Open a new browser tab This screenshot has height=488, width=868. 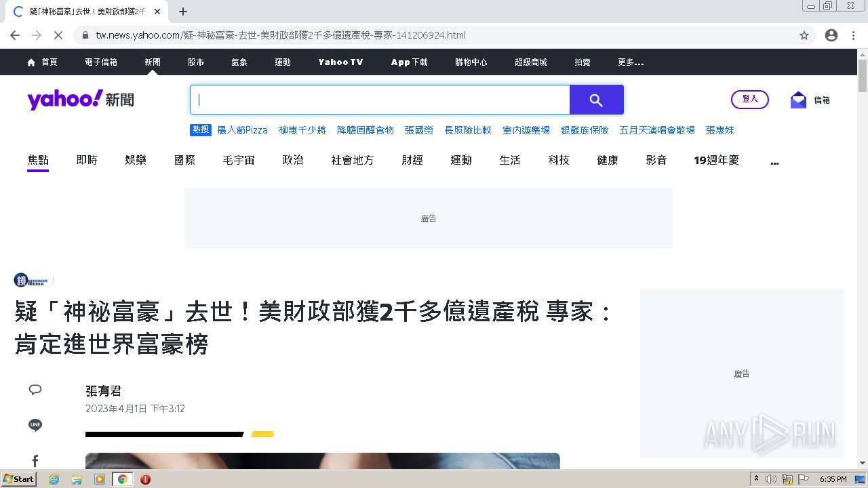pyautogui.click(x=183, y=12)
